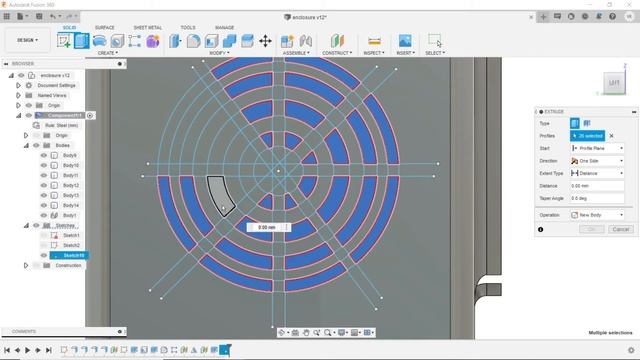
Task: Choose the Revolve tool icon
Action: [x=99, y=41]
